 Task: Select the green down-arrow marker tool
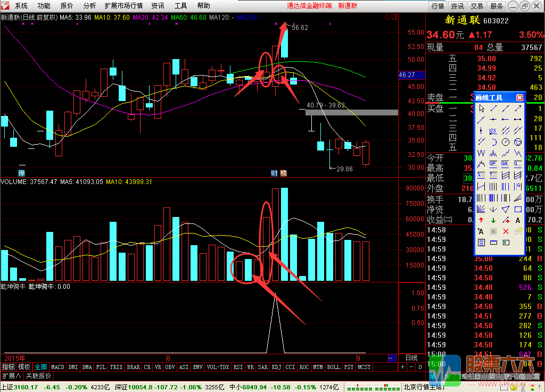(x=493, y=220)
